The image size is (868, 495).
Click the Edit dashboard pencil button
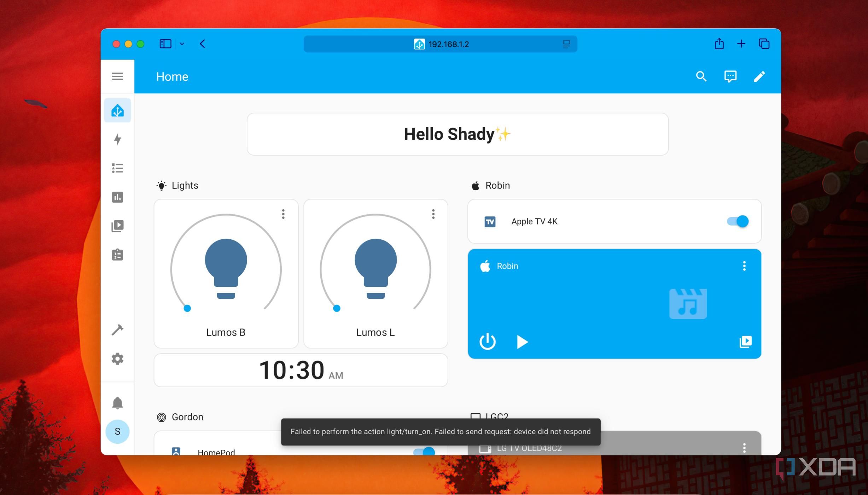(x=759, y=76)
